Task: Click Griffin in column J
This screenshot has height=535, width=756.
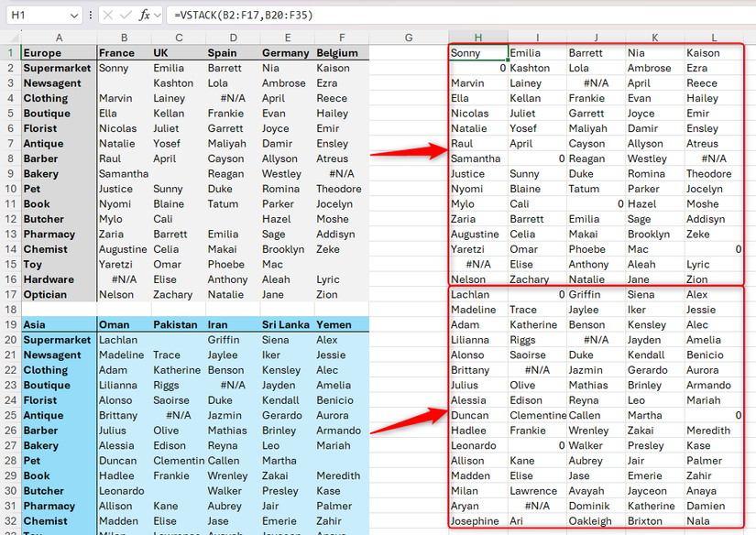Action: point(596,294)
